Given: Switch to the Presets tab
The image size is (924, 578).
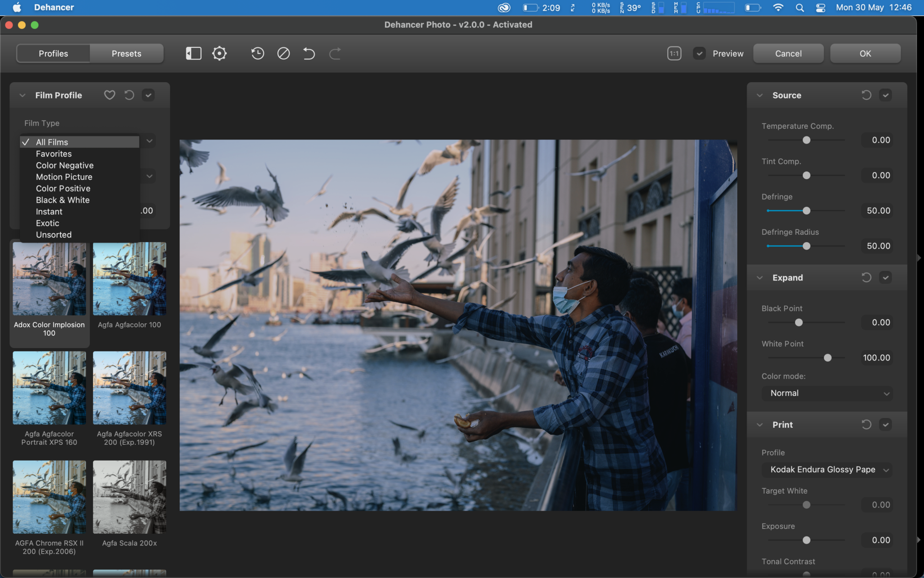Looking at the screenshot, I should point(126,53).
